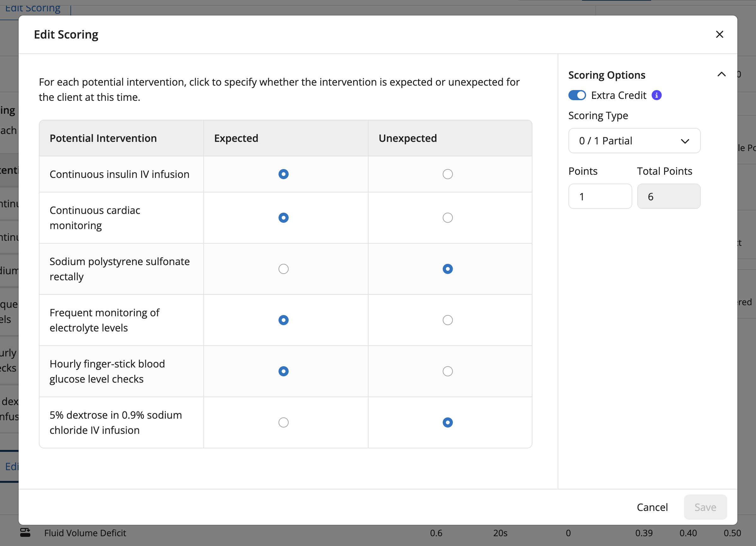The width and height of the screenshot is (756, 546).
Task: Click the icon beside Fluid Volume Deficit
Action: pyautogui.click(x=26, y=533)
